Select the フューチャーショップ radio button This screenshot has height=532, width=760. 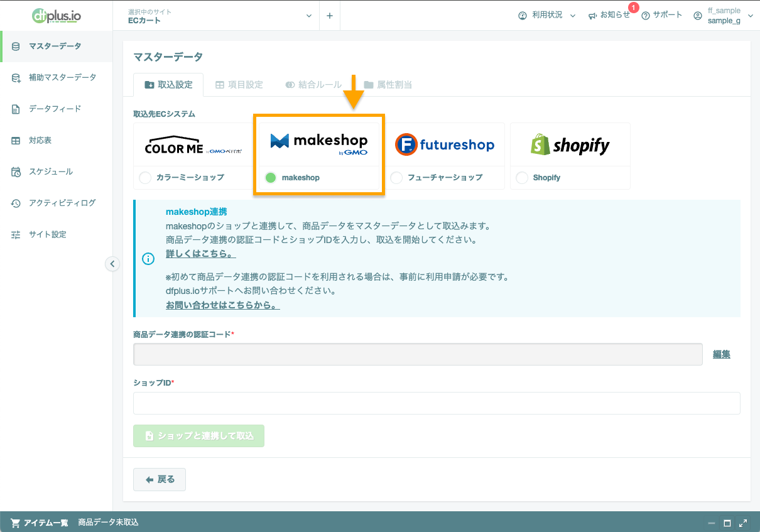pyautogui.click(x=396, y=178)
